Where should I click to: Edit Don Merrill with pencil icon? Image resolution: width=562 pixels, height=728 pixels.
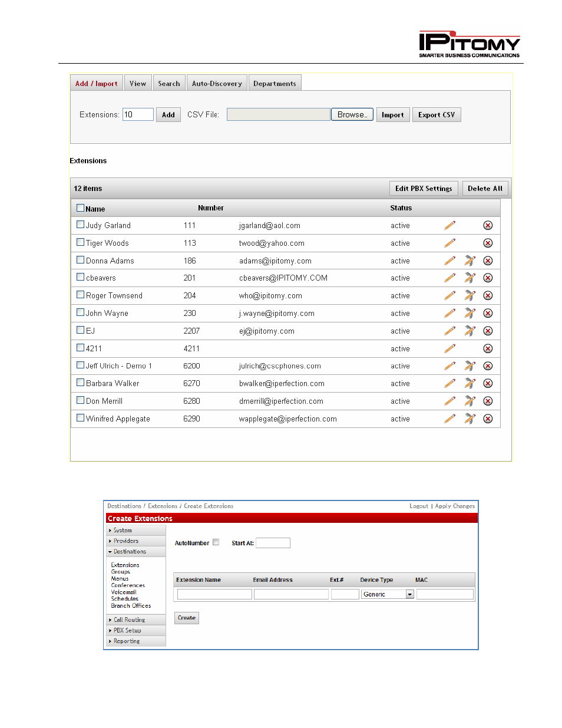[450, 401]
